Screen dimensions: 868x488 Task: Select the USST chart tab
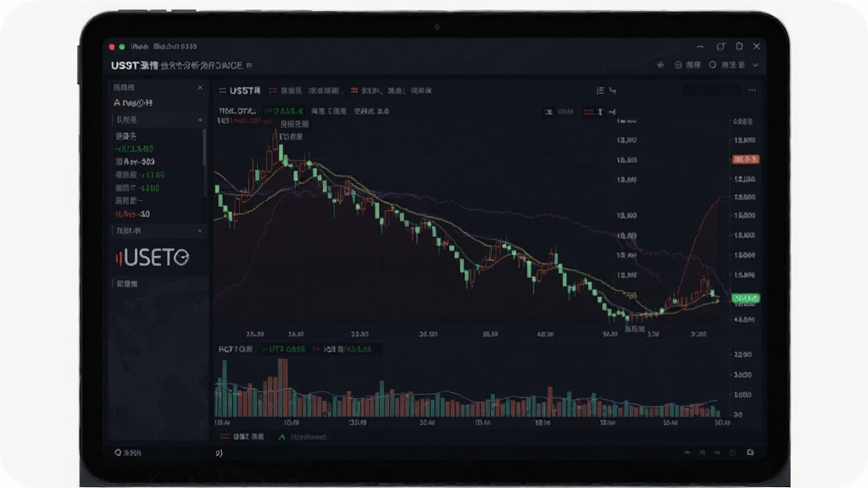coord(240,90)
